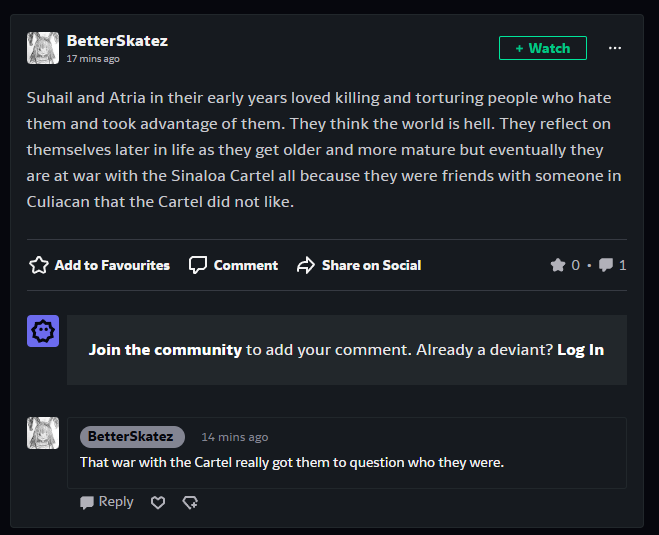659x535 pixels.
Task: Open the three-dot more options menu
Action: tap(615, 48)
